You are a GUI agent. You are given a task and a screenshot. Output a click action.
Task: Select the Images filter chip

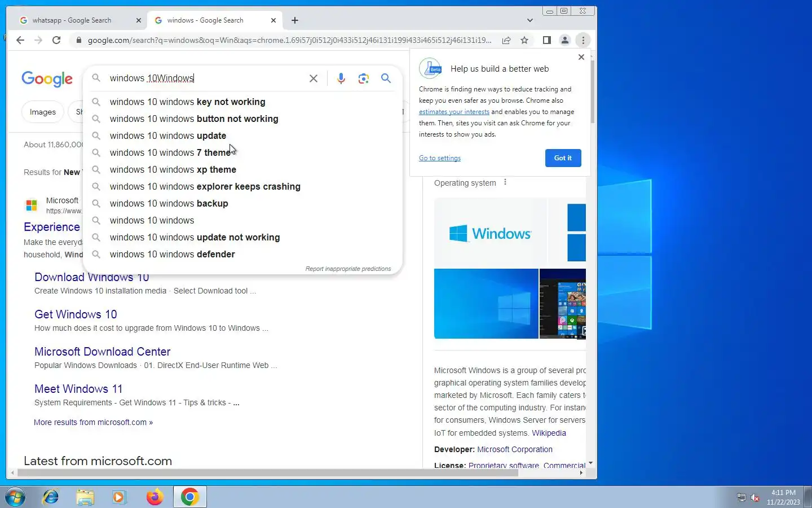tap(43, 112)
